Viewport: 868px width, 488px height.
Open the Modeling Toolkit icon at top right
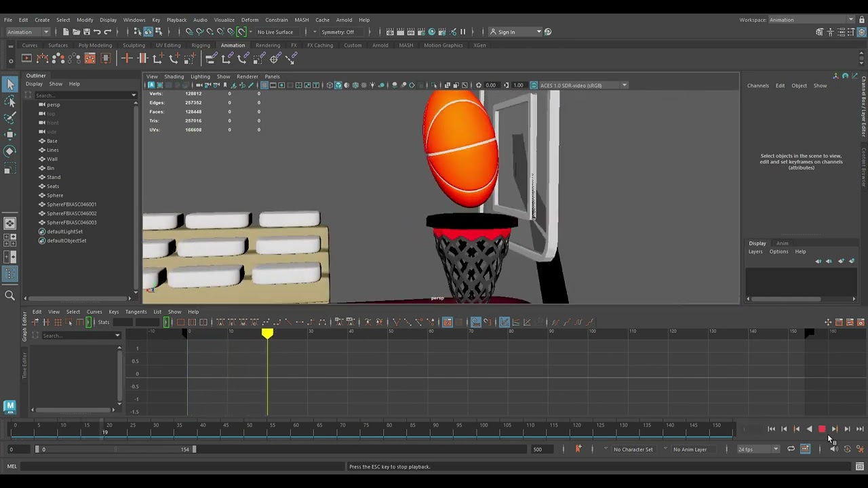819,32
